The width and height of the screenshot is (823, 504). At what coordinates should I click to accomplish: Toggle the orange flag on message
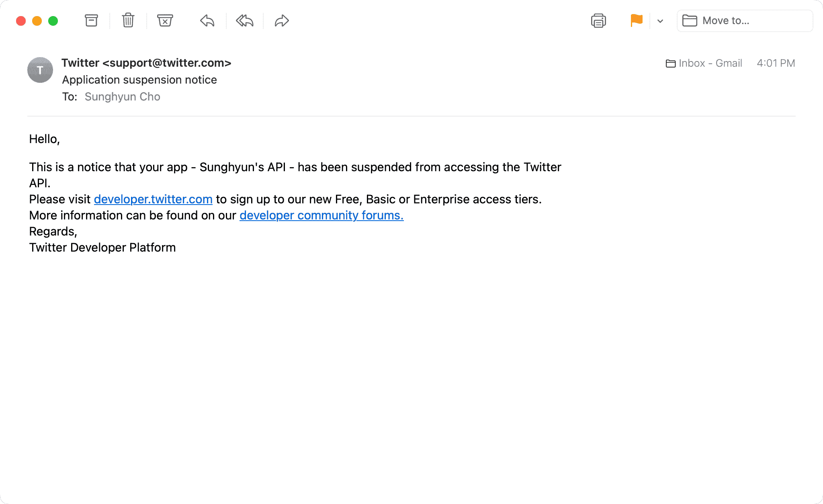tap(637, 20)
